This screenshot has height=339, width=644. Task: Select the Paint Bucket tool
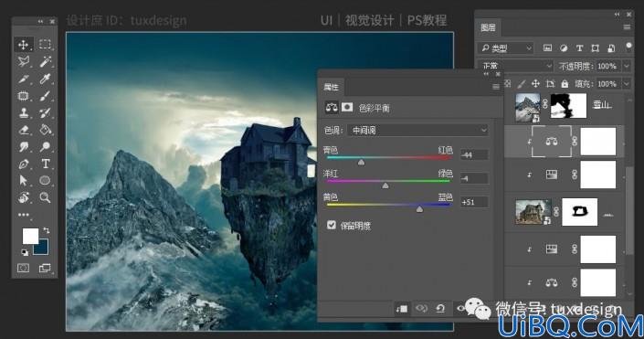click(x=45, y=130)
